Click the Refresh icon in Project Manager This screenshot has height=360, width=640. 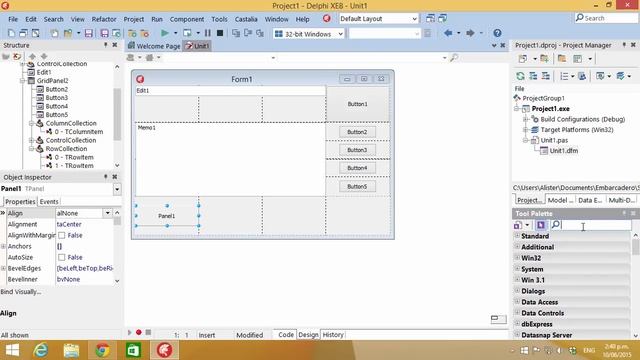point(520,76)
